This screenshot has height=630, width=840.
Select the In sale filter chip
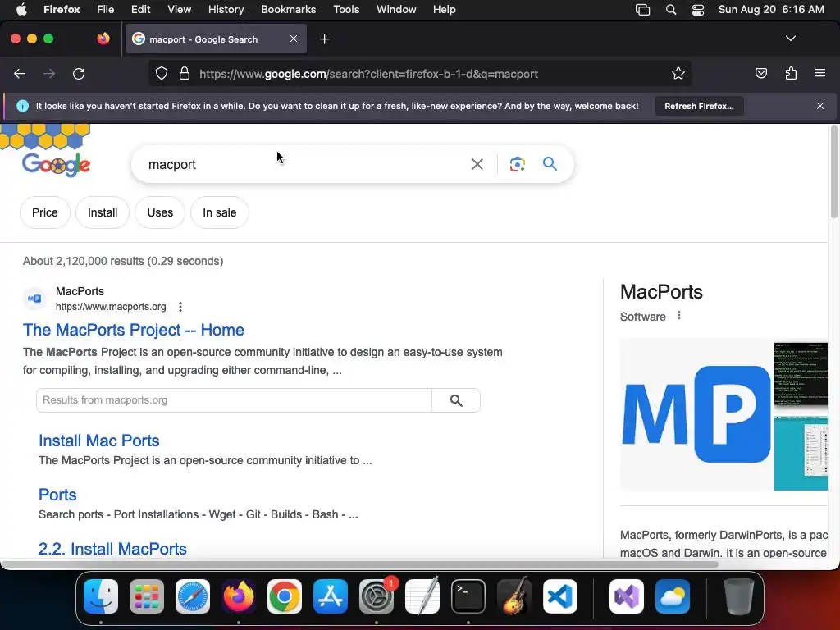(220, 212)
